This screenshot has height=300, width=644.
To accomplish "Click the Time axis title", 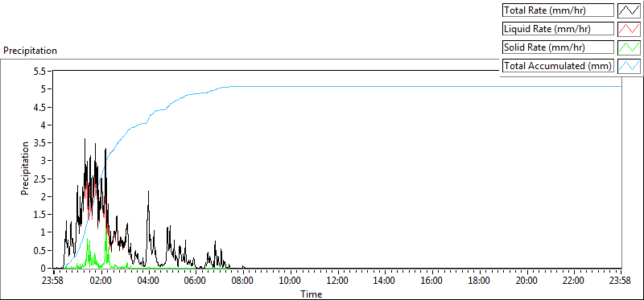I will (312, 294).
